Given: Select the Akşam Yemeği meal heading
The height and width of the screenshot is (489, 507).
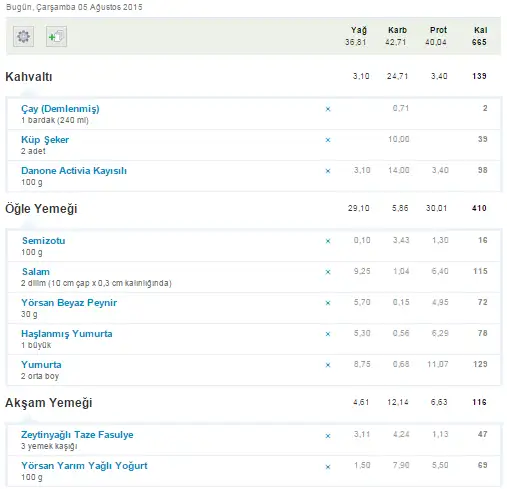Looking at the screenshot, I should tap(49, 403).
